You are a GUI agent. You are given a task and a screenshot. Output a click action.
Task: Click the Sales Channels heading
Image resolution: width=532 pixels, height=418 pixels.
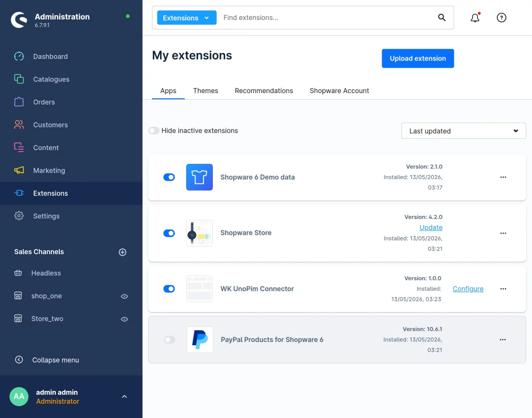[x=39, y=252]
